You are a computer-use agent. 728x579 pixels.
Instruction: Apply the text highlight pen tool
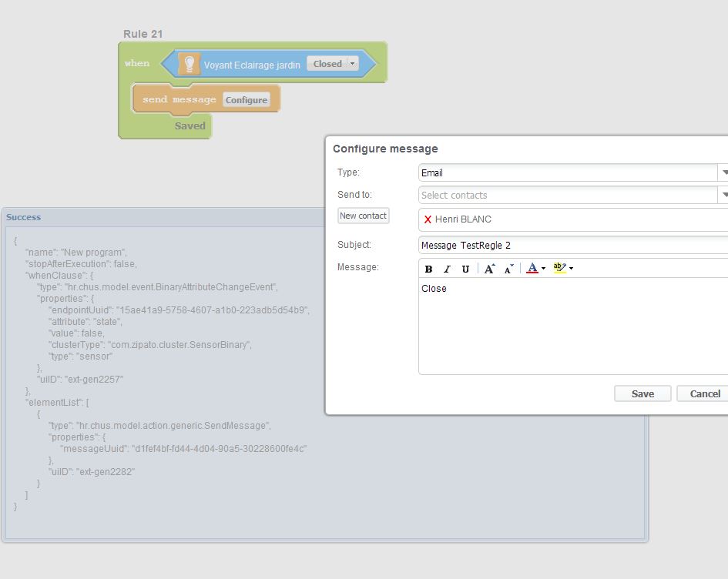click(x=559, y=268)
